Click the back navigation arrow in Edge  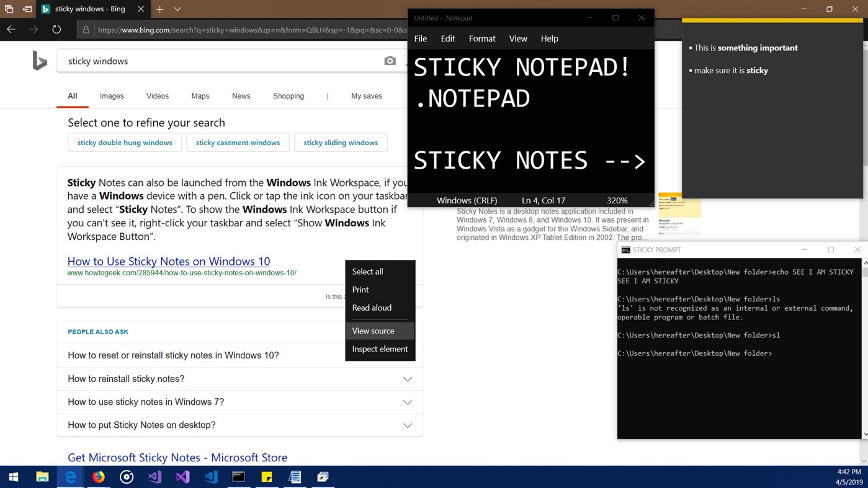10,29
